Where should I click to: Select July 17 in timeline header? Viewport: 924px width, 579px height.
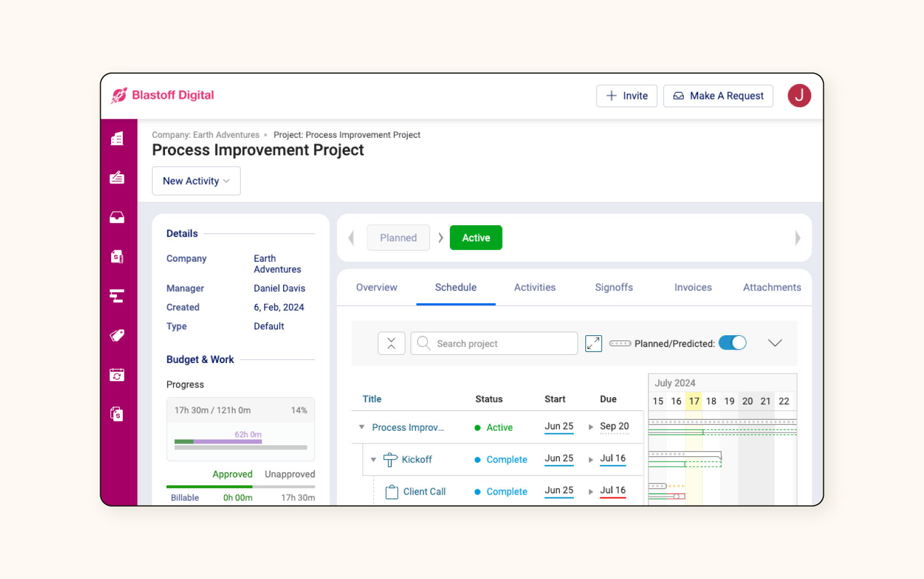[694, 401]
